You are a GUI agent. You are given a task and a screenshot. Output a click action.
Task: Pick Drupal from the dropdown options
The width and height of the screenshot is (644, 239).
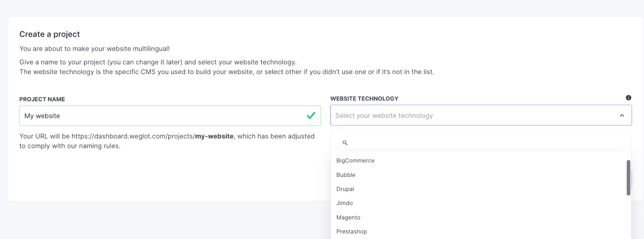pos(345,189)
